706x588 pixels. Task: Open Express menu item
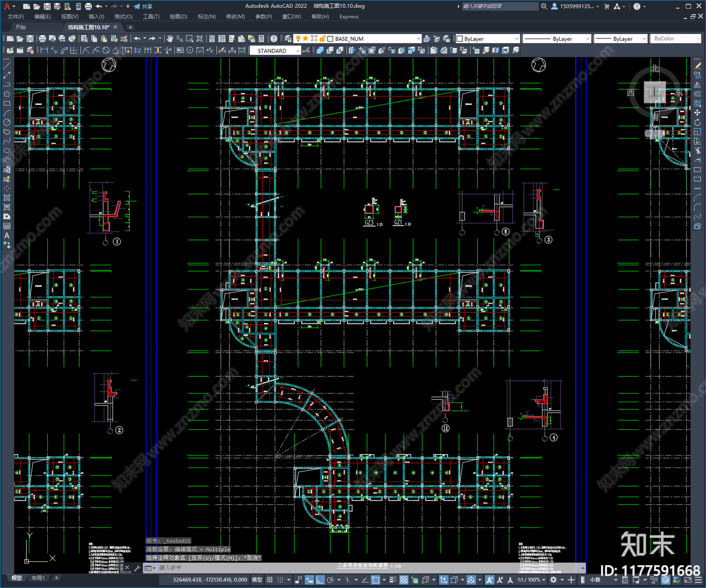click(x=349, y=17)
